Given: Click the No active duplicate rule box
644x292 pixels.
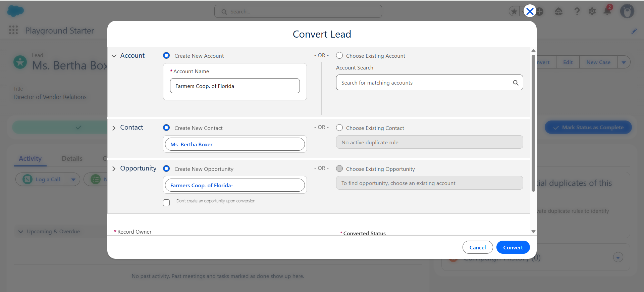Looking at the screenshot, I should pyautogui.click(x=429, y=142).
